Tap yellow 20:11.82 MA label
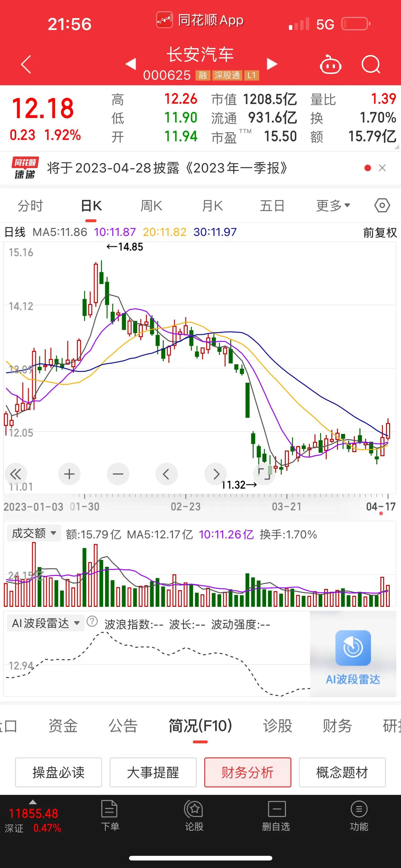Viewport: 401px width, 868px height. 164,232
